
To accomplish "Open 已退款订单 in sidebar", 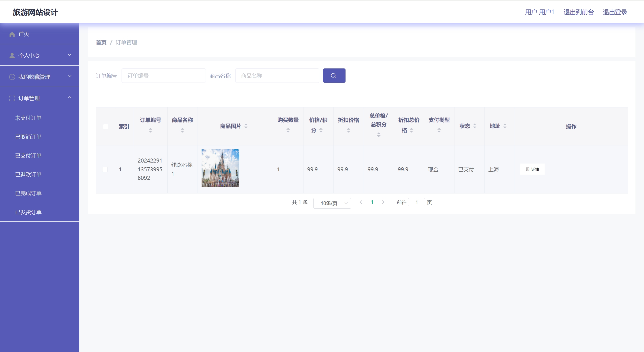I will (x=28, y=174).
